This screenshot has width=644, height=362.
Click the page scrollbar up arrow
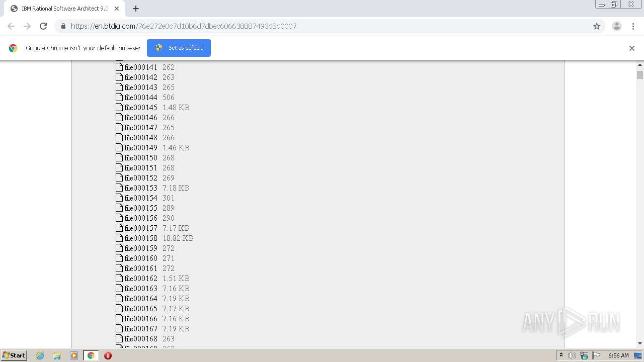(x=640, y=65)
